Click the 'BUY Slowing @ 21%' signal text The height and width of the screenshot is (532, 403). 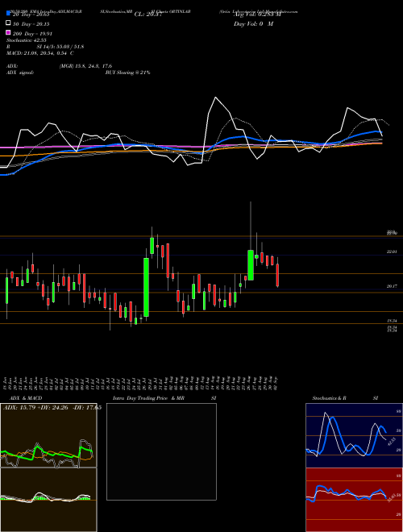[127, 73]
